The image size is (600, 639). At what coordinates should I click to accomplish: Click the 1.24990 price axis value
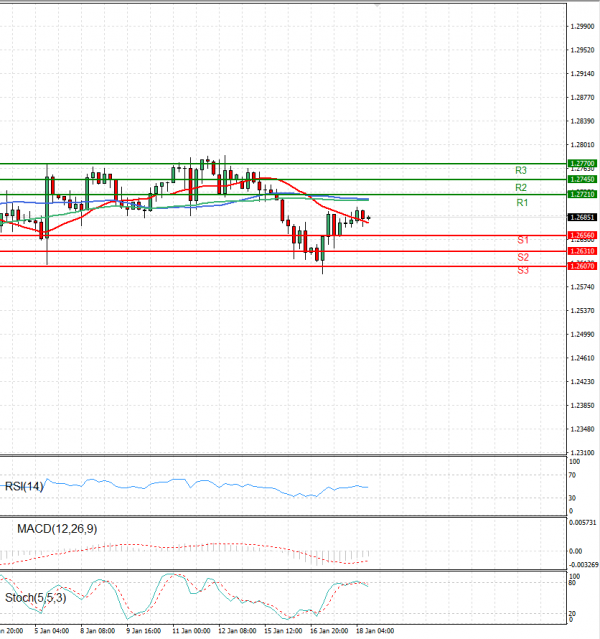(x=582, y=334)
